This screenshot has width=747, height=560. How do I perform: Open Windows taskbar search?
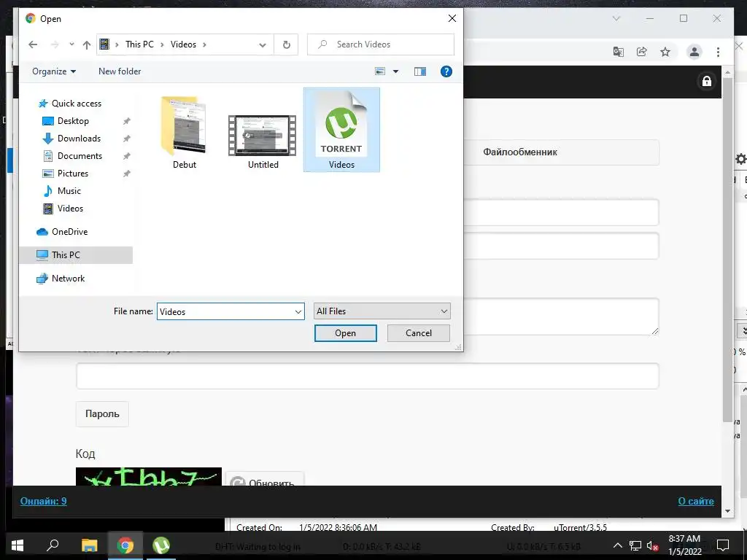click(x=53, y=545)
